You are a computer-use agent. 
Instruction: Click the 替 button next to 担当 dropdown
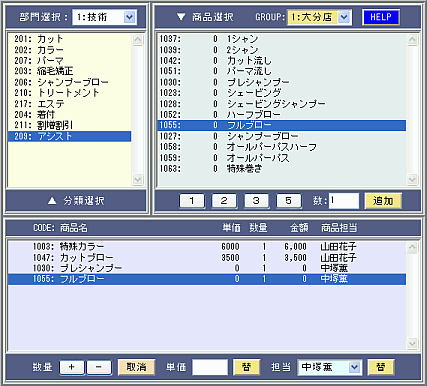(x=381, y=367)
